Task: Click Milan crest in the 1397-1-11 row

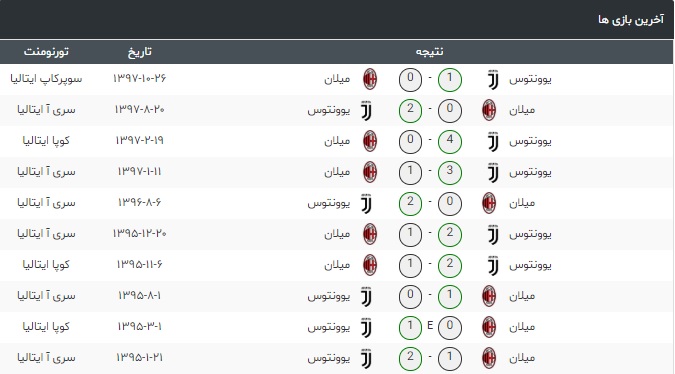Action: [370, 172]
